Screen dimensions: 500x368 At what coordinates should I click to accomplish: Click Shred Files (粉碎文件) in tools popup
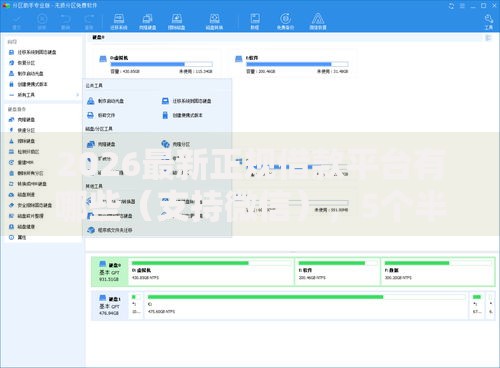click(x=101, y=115)
